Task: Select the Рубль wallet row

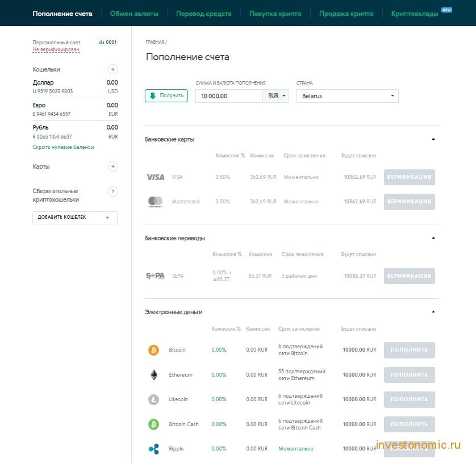Action: pos(75,132)
